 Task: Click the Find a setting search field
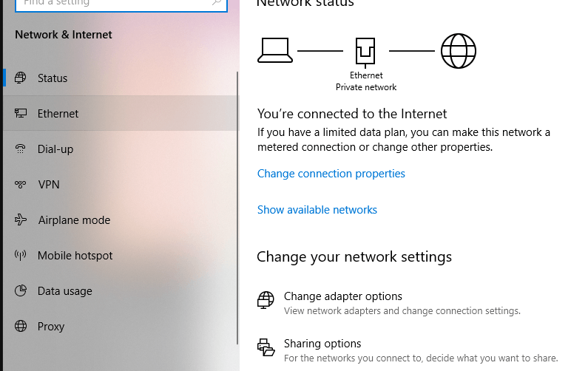click(x=121, y=4)
